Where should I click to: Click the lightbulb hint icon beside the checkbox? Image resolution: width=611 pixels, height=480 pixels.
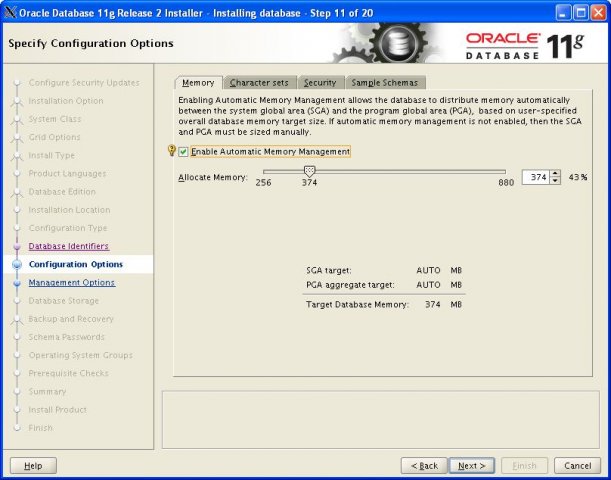pyautogui.click(x=171, y=150)
